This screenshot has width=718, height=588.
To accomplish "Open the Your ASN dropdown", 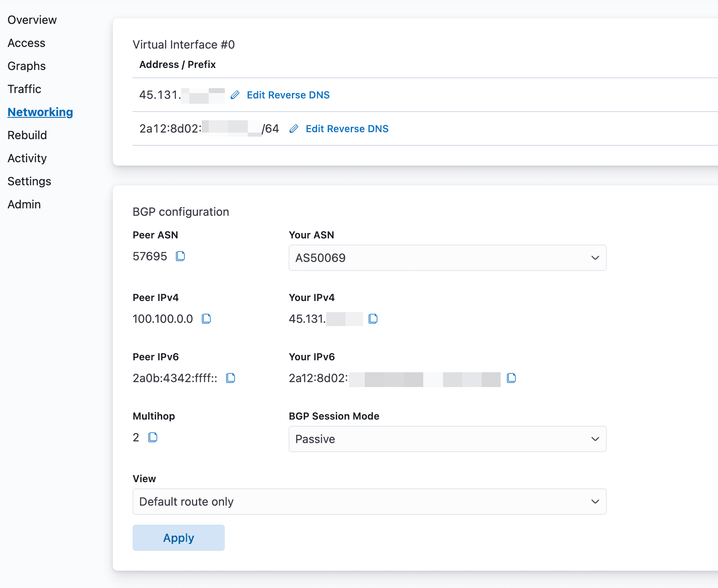I will [x=448, y=258].
